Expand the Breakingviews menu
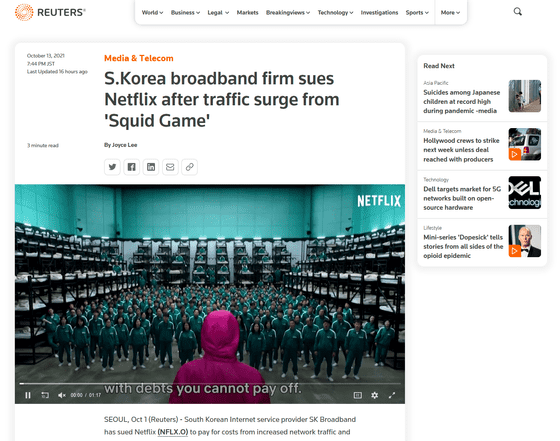The height and width of the screenshot is (441, 560). [x=288, y=12]
